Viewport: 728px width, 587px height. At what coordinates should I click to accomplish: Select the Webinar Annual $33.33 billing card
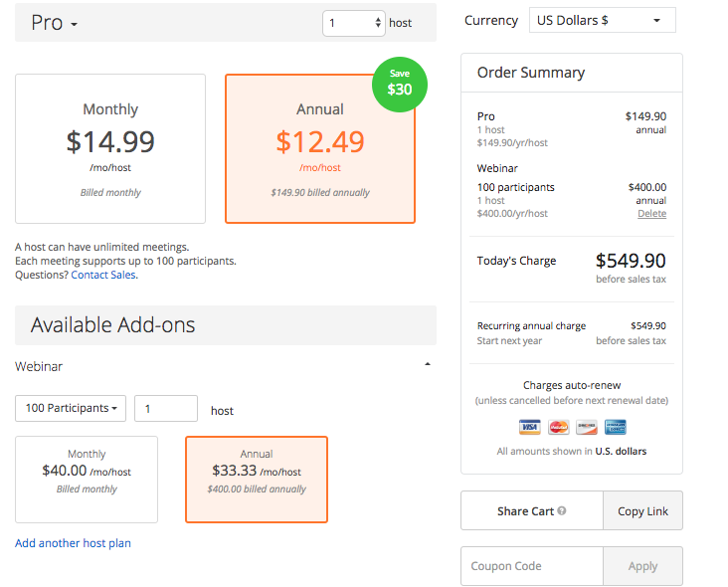pos(257,480)
